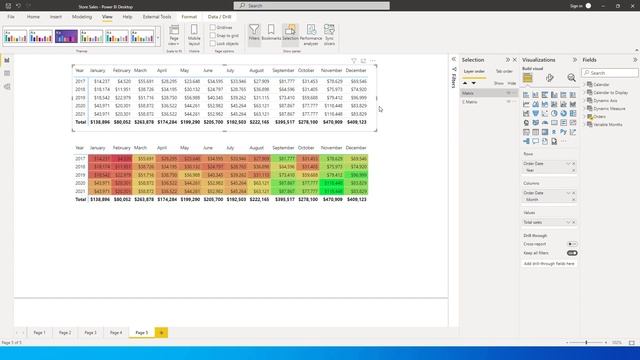Toggle the Keep all filters switch
This screenshot has width=640, height=360.
[572, 253]
